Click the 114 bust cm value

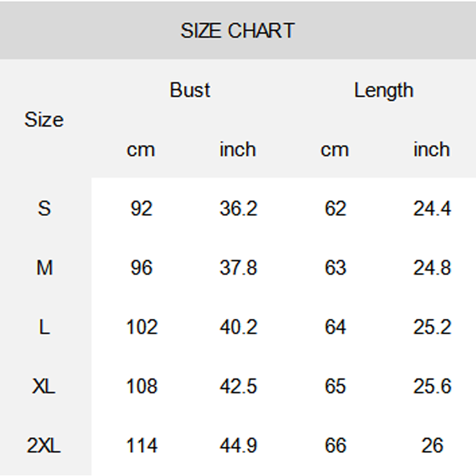click(142, 446)
